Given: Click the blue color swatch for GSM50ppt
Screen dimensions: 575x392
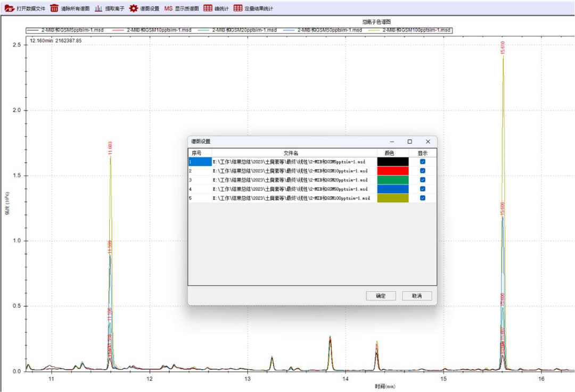Looking at the screenshot, I should tap(392, 189).
